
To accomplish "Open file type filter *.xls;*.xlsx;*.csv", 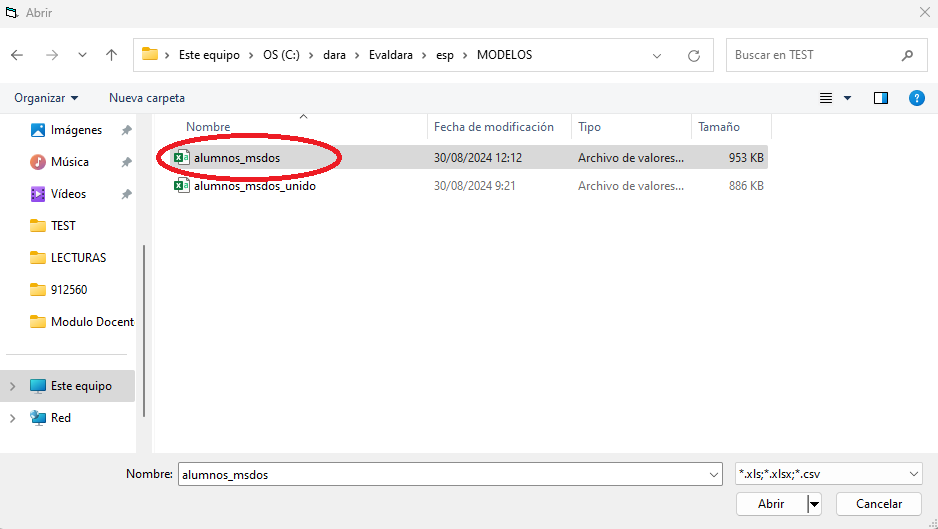I will [829, 474].
